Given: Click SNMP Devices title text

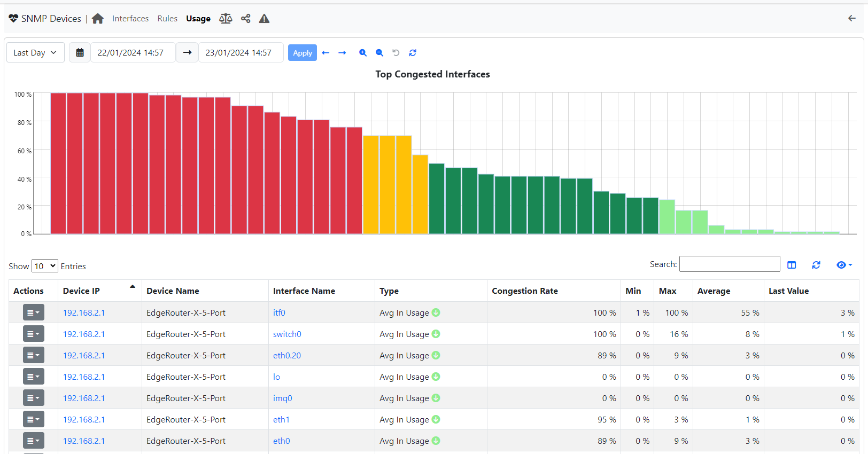Looking at the screenshot, I should tap(51, 19).
